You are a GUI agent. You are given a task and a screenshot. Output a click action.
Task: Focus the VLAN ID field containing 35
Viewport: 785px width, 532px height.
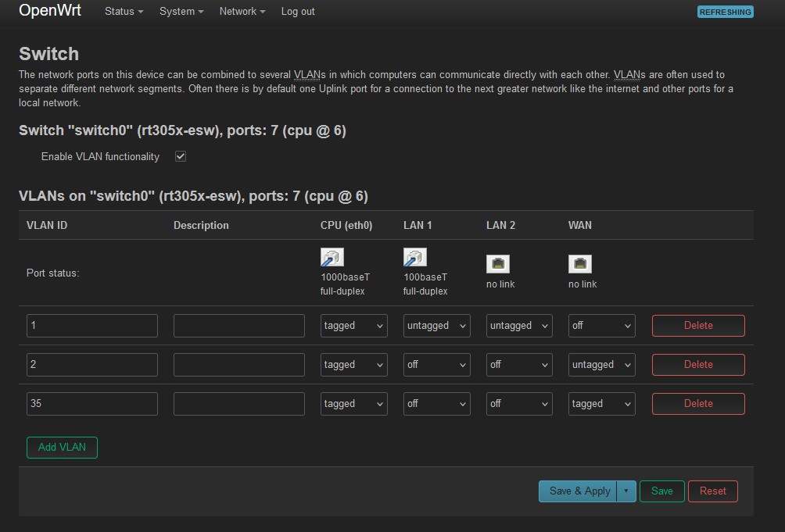coord(92,404)
